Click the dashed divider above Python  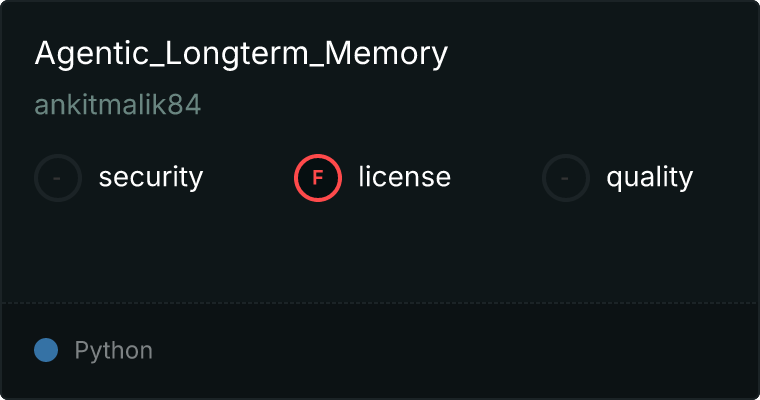pos(380,302)
